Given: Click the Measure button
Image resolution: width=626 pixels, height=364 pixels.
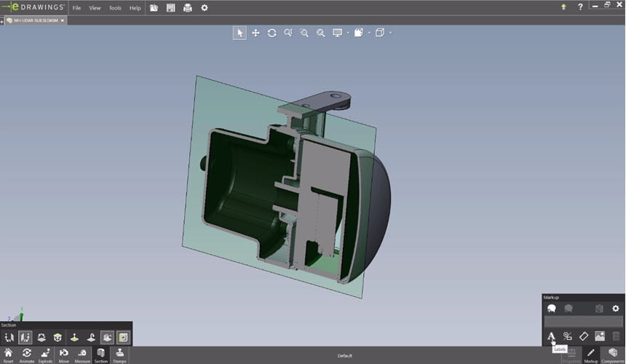Looking at the screenshot, I should click(82, 355).
